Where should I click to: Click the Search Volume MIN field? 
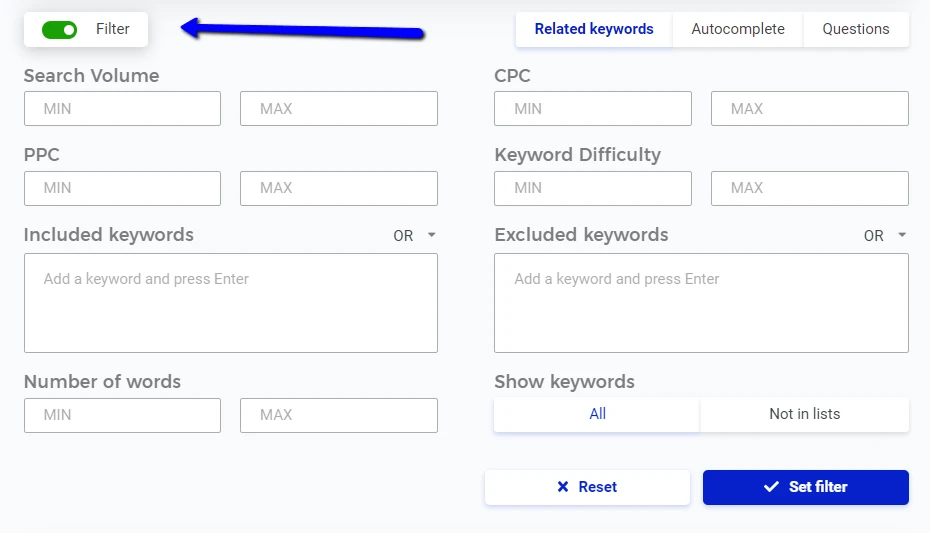tap(122, 109)
